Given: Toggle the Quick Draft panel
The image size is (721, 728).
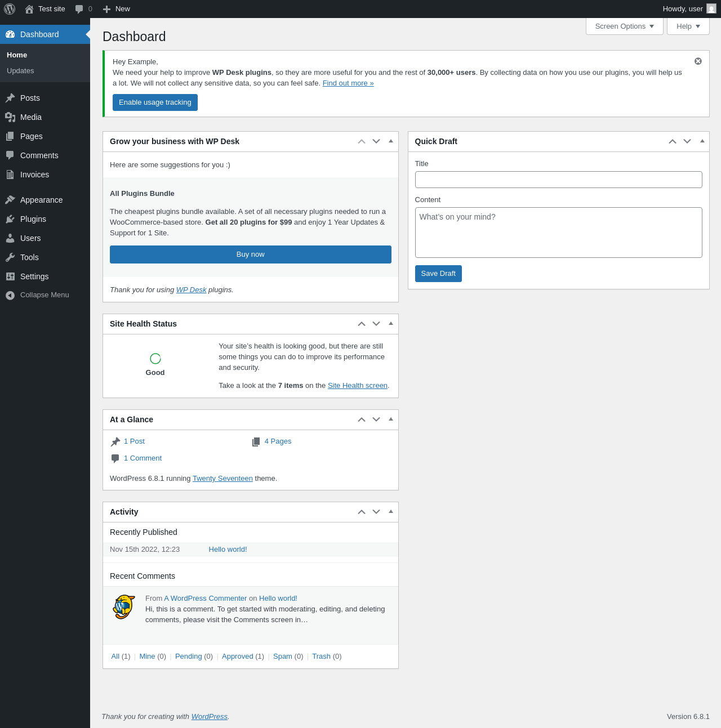Looking at the screenshot, I should (702, 141).
